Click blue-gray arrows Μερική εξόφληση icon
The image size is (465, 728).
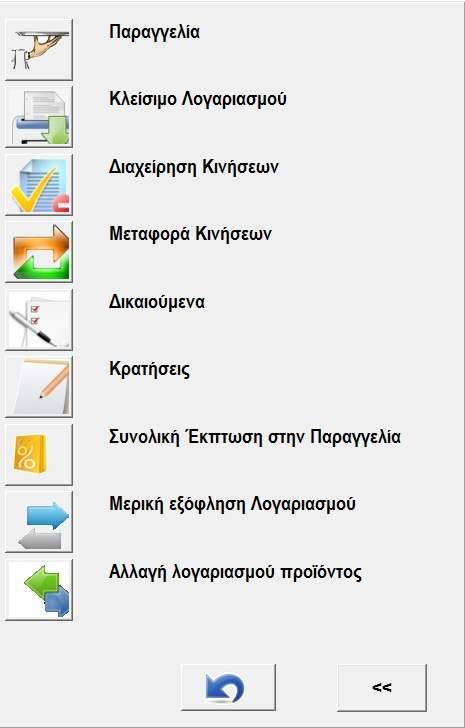(39, 522)
